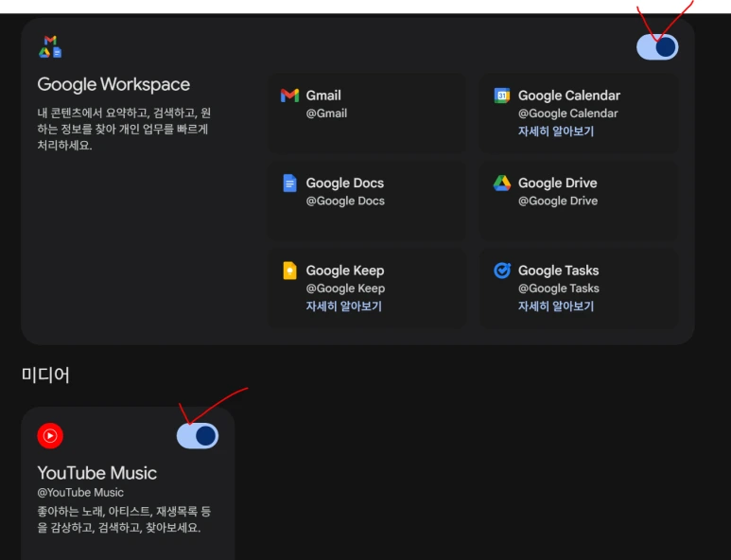
Task: Click the Workspace description starting 내 콘텐츠에서
Action: point(124,130)
